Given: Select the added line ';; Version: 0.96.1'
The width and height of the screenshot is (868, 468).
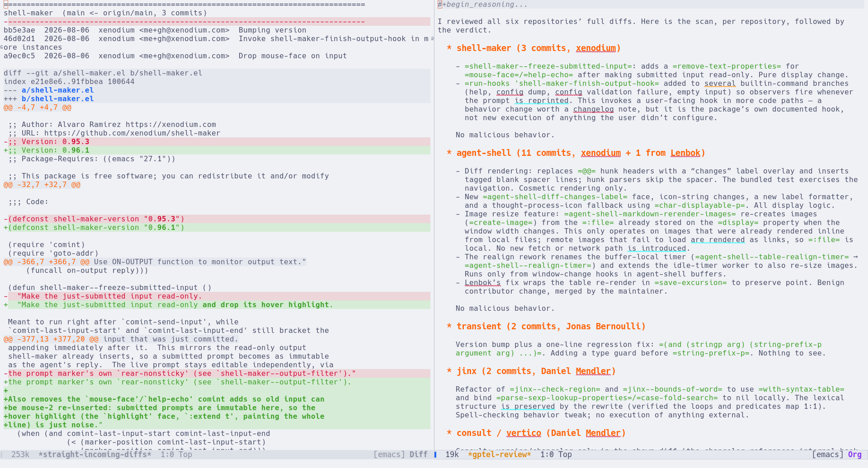Looking at the screenshot, I should [x=217, y=150].
